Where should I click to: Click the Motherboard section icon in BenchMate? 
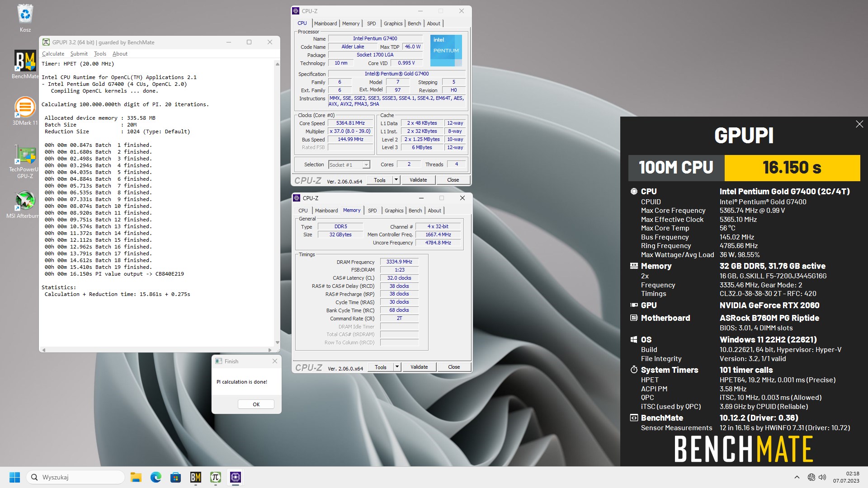point(634,318)
